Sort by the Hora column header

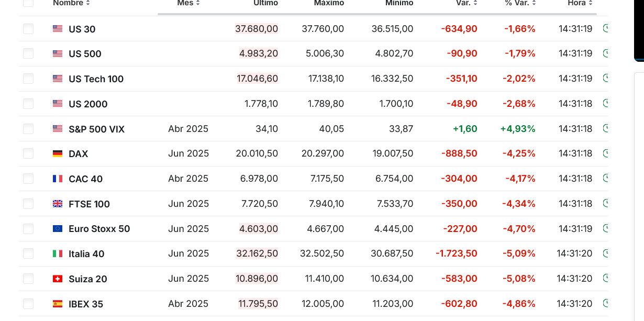click(x=580, y=3)
